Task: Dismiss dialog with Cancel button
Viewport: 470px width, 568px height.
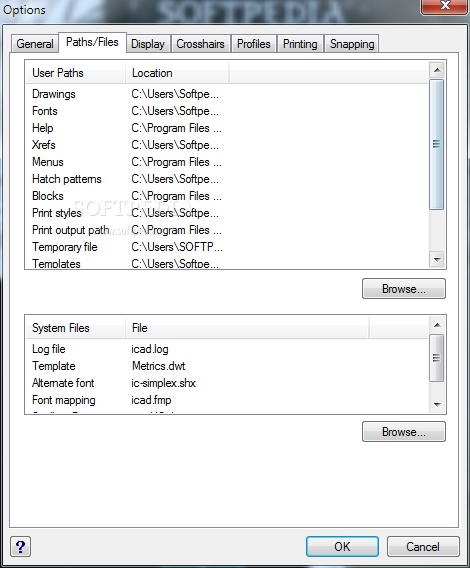Action: pyautogui.click(x=423, y=546)
